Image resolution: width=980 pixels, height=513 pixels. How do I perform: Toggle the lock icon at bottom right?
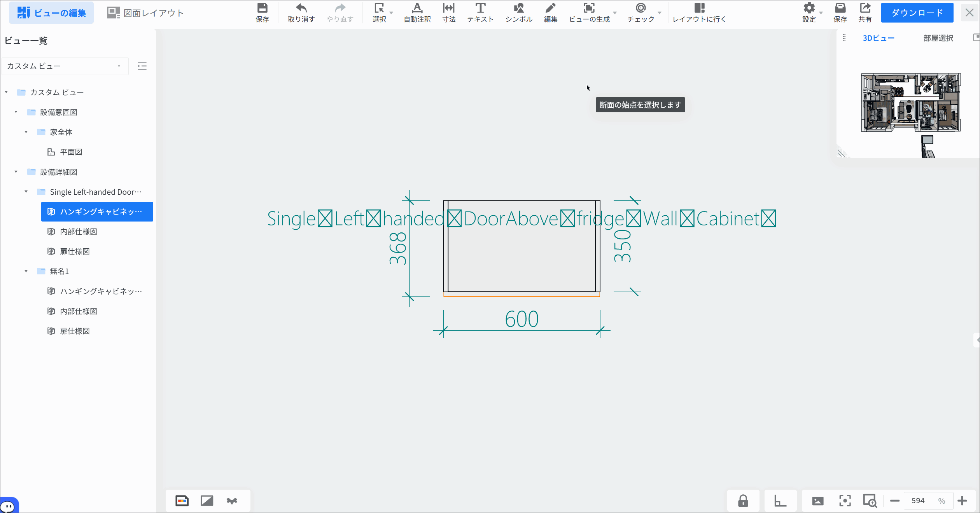(x=743, y=501)
